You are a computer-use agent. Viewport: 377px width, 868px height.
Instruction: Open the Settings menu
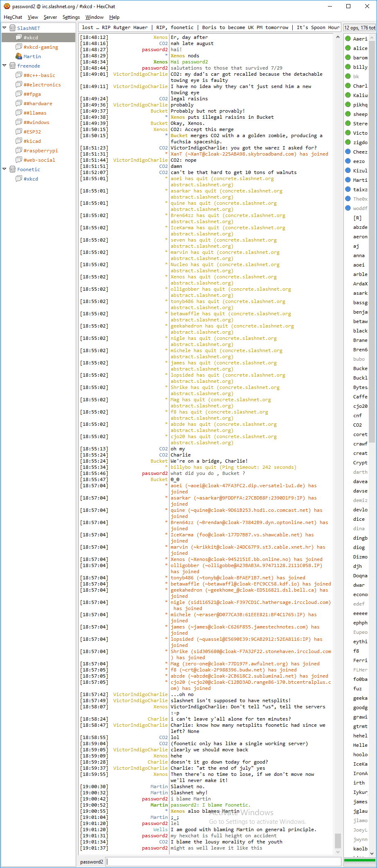tap(71, 17)
